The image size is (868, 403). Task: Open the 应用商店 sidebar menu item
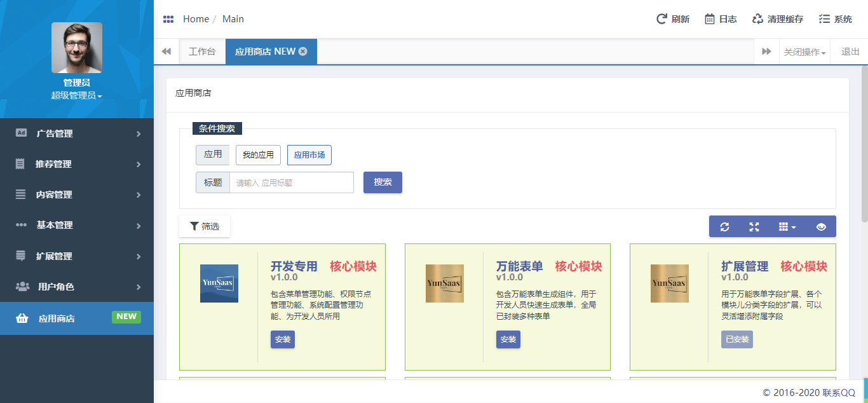(77, 318)
